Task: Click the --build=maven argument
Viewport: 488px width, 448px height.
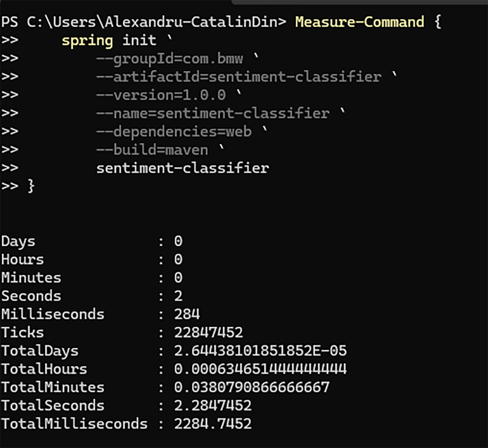Action: [152, 150]
